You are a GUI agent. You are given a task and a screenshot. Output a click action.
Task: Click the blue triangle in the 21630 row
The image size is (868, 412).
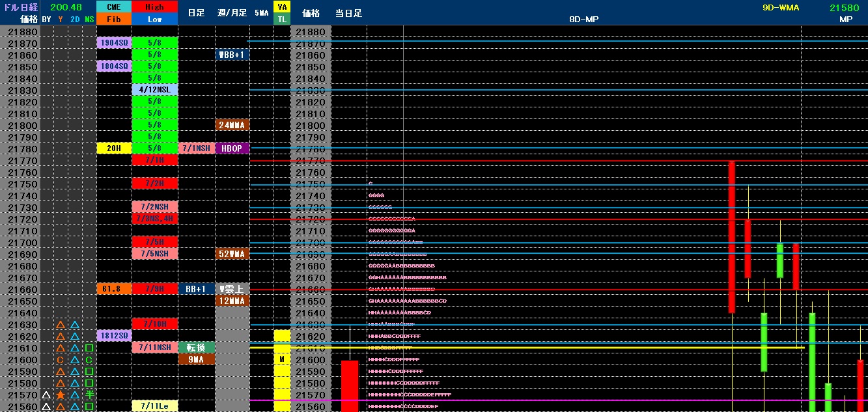click(75, 325)
